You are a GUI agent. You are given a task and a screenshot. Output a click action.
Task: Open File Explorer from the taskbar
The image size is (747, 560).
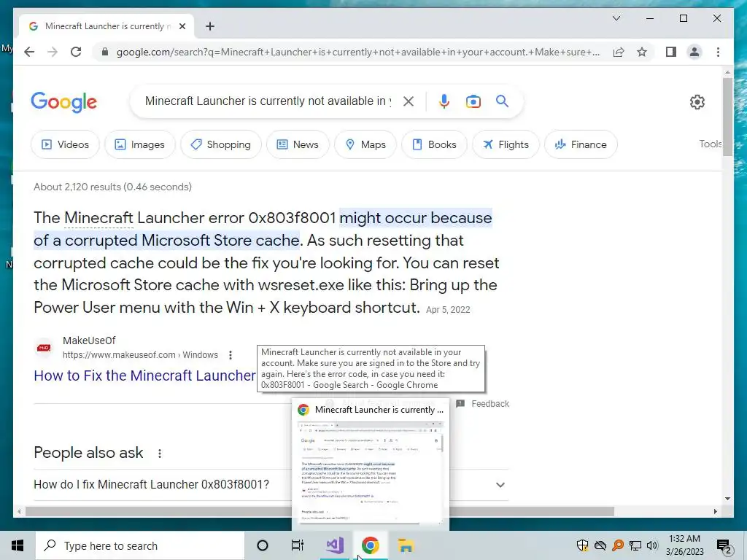(406, 545)
